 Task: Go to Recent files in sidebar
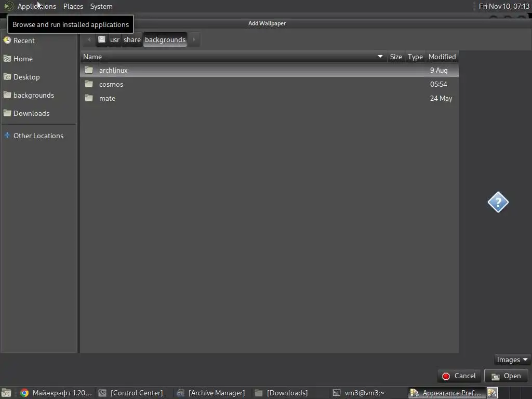(x=38, y=41)
